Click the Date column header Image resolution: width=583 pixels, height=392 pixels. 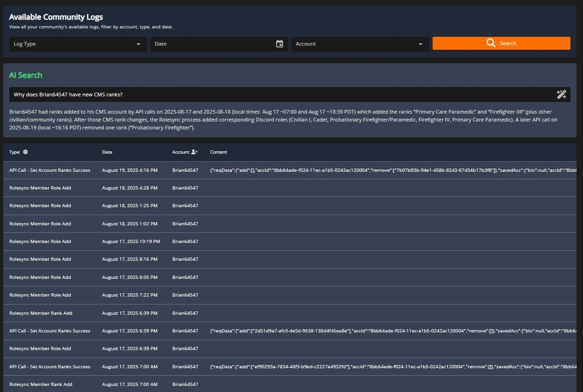point(107,152)
